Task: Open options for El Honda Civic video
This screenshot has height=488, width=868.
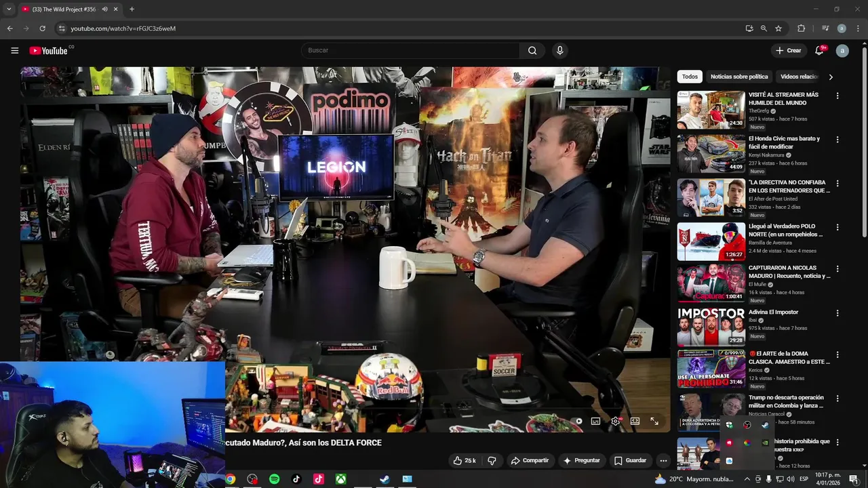Action: [x=837, y=140]
